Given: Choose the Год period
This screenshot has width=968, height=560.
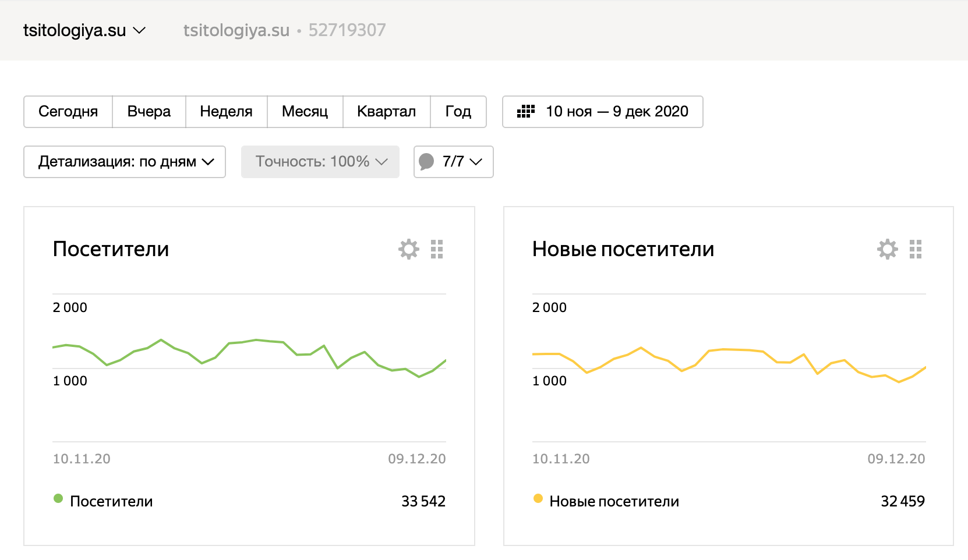Looking at the screenshot, I should coord(458,112).
